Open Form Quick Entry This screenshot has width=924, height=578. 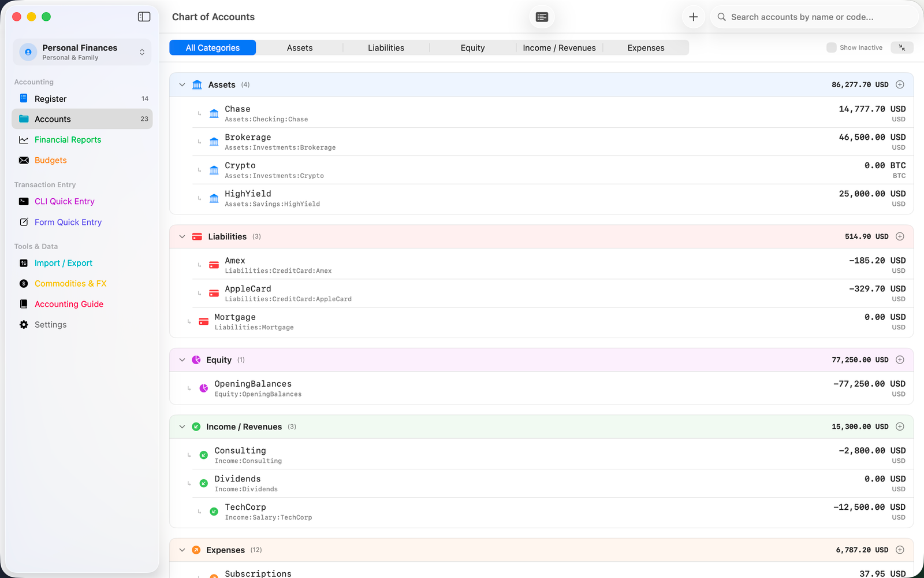coord(82,222)
